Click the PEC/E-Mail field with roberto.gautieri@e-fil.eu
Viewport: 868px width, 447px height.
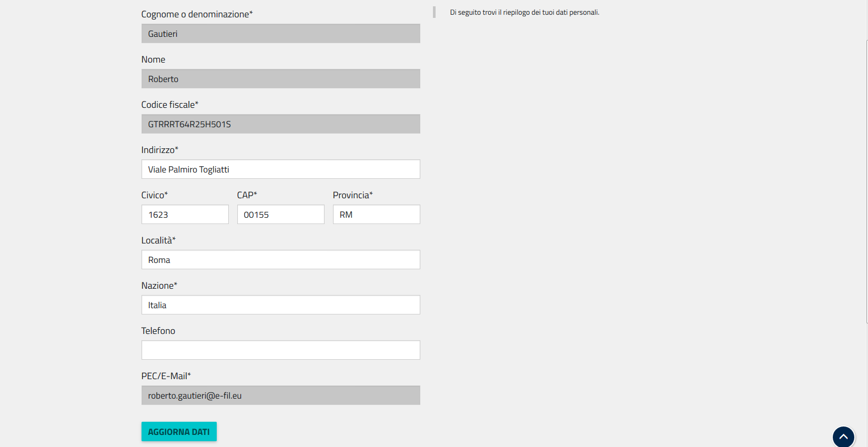tap(280, 395)
